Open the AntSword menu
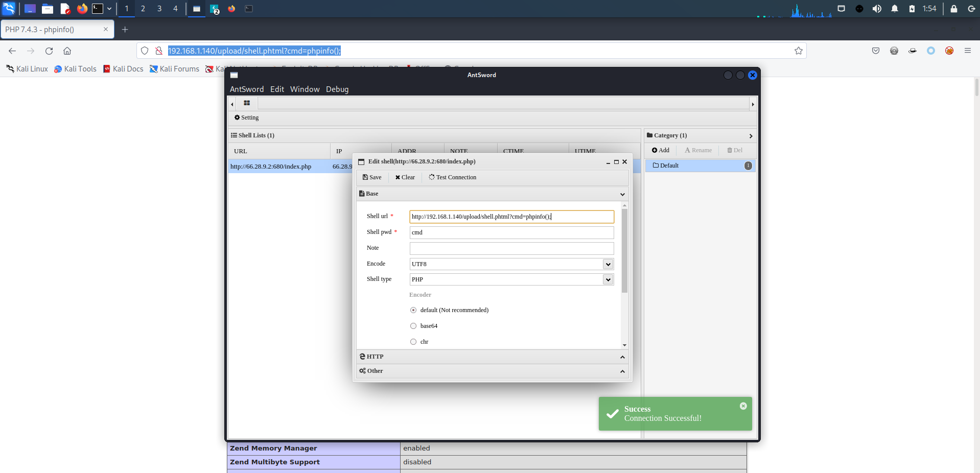The image size is (980, 473). [x=247, y=89]
